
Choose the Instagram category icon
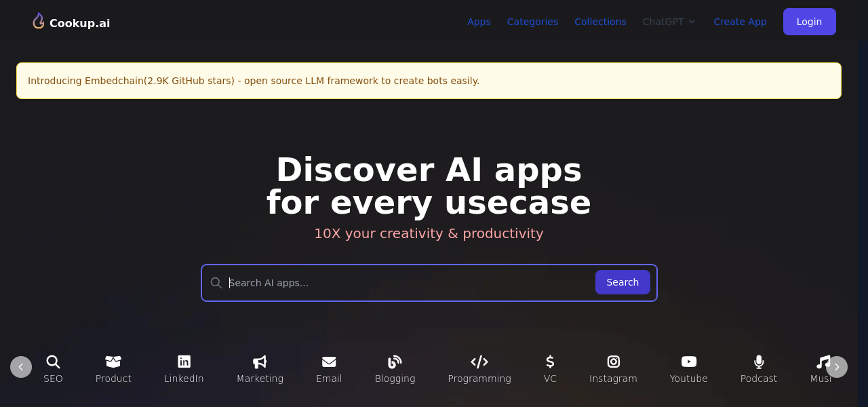click(613, 362)
